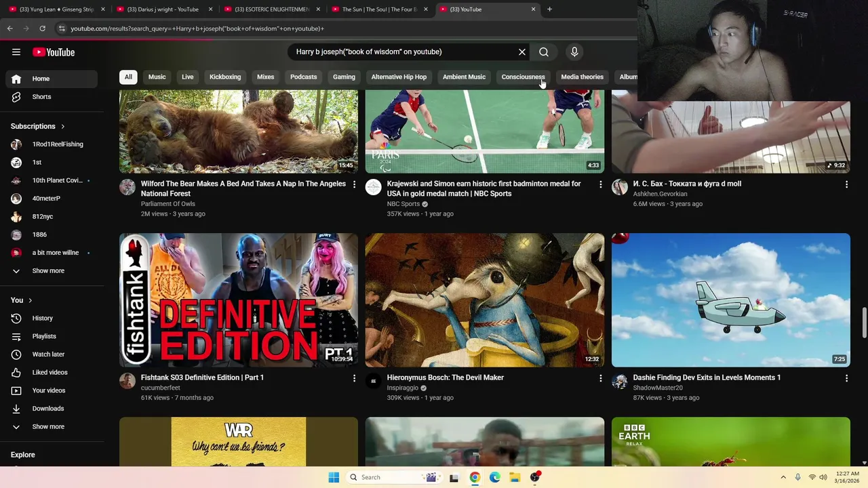Click OBS recording icon in taskbar
The width and height of the screenshot is (868, 488).
coord(535,477)
